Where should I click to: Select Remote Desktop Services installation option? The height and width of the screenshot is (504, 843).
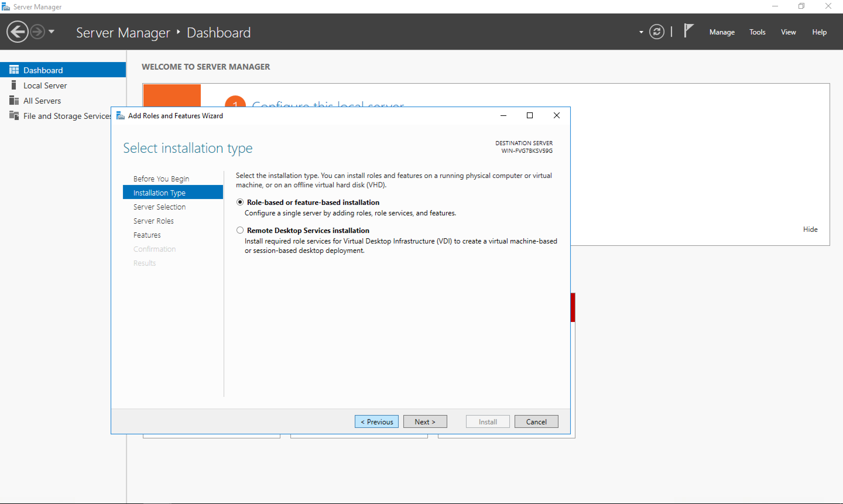240,230
